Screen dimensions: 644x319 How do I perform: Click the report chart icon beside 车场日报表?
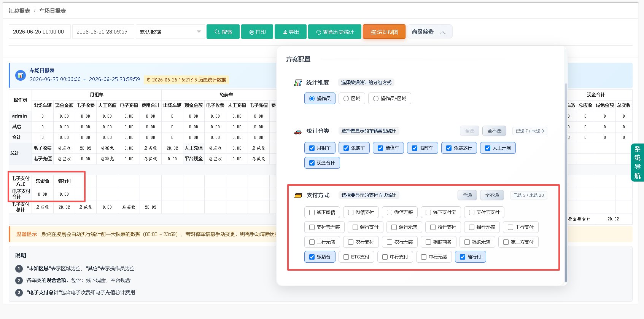click(21, 75)
